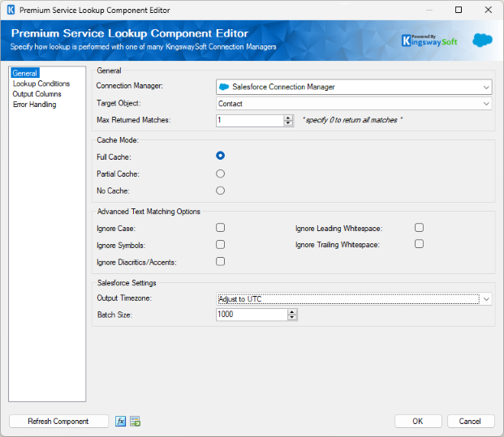Decrease the Batch Size value
The image size is (504, 437).
click(x=292, y=318)
